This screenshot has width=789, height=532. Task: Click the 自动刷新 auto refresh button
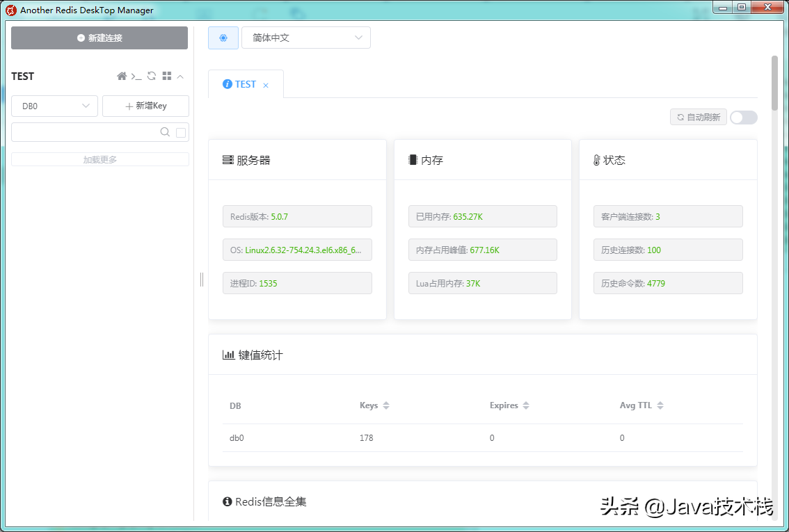tap(699, 117)
